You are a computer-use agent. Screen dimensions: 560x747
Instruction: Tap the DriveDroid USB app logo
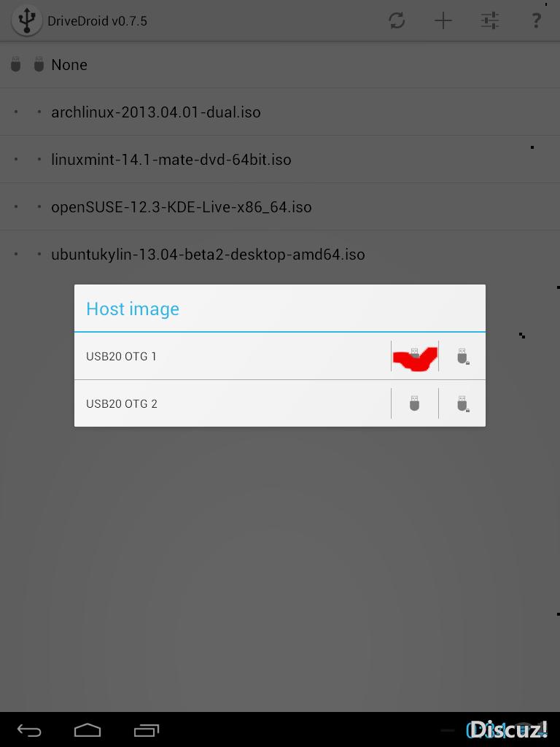[x=27, y=20]
